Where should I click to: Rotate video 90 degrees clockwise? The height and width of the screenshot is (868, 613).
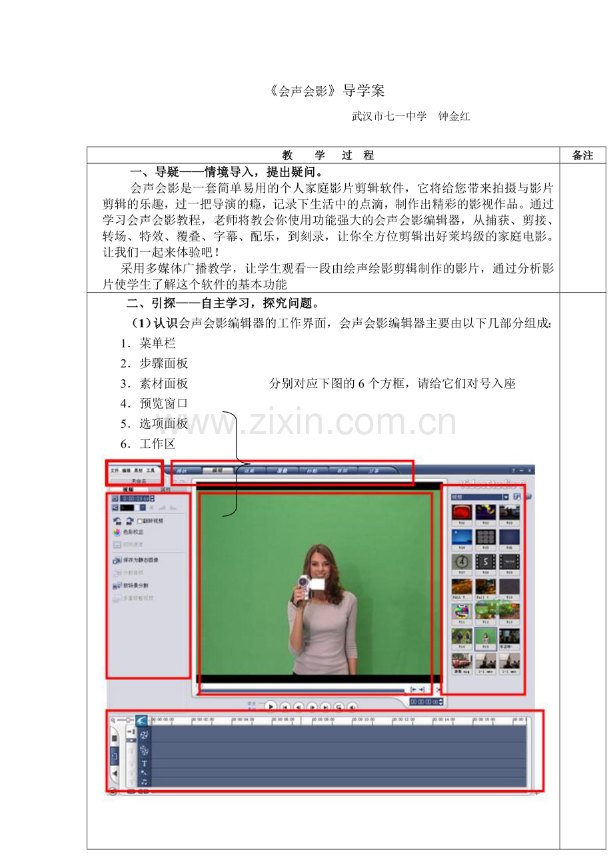click(x=130, y=521)
